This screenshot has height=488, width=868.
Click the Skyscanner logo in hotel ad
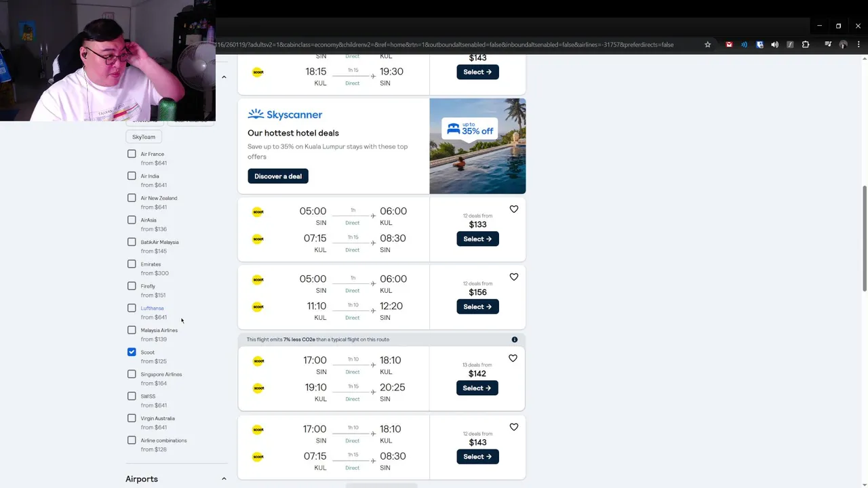coord(285,115)
